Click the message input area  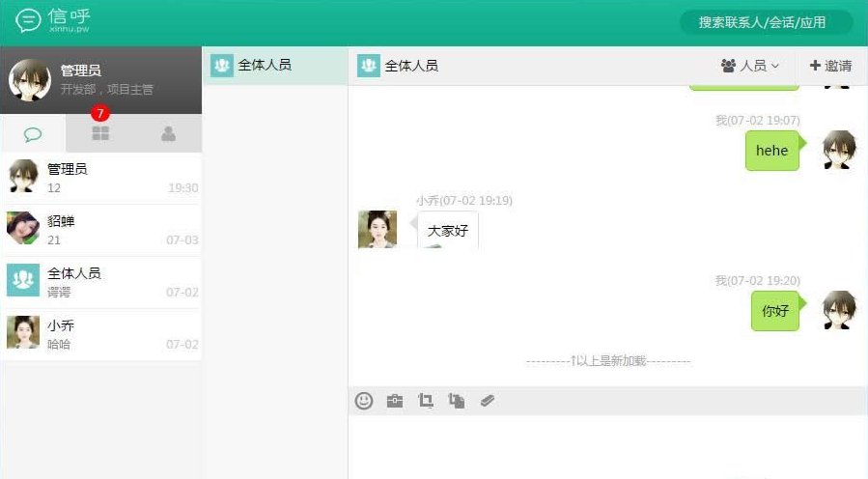tap(608, 447)
